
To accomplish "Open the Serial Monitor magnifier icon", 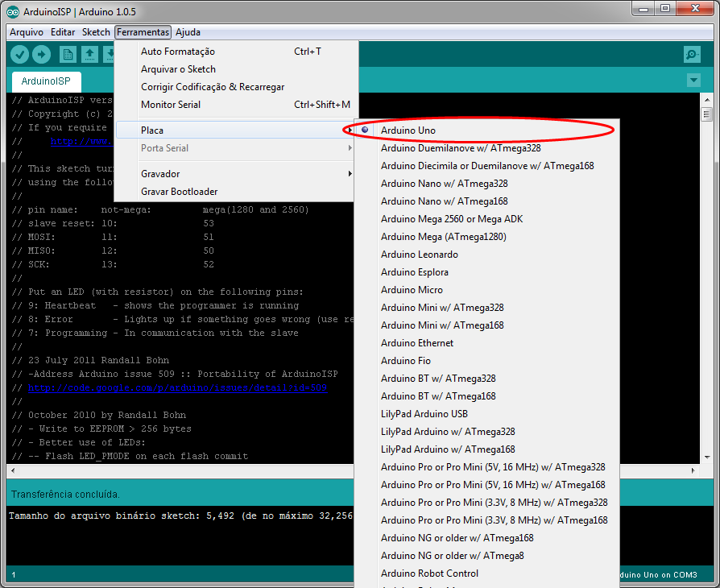I will (692, 54).
